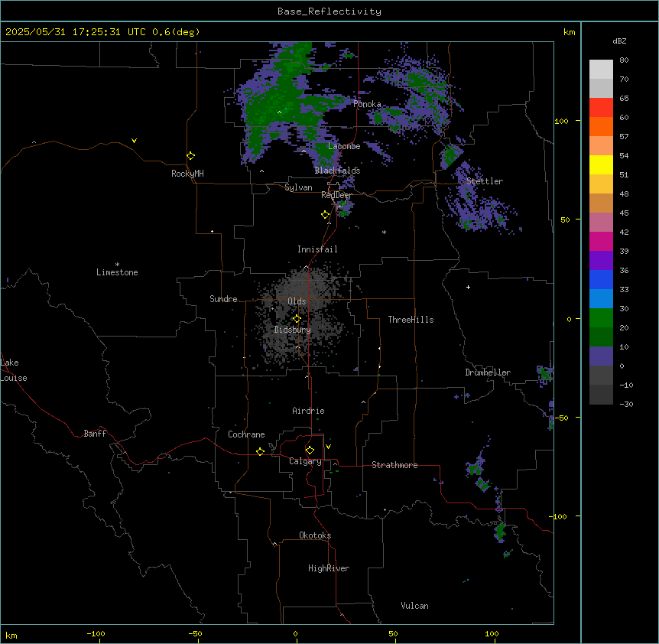Select the Banff label

[95, 434]
